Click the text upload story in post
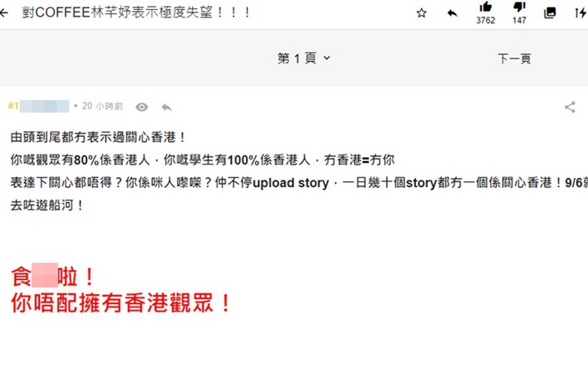The image size is (588, 371). click(x=291, y=183)
